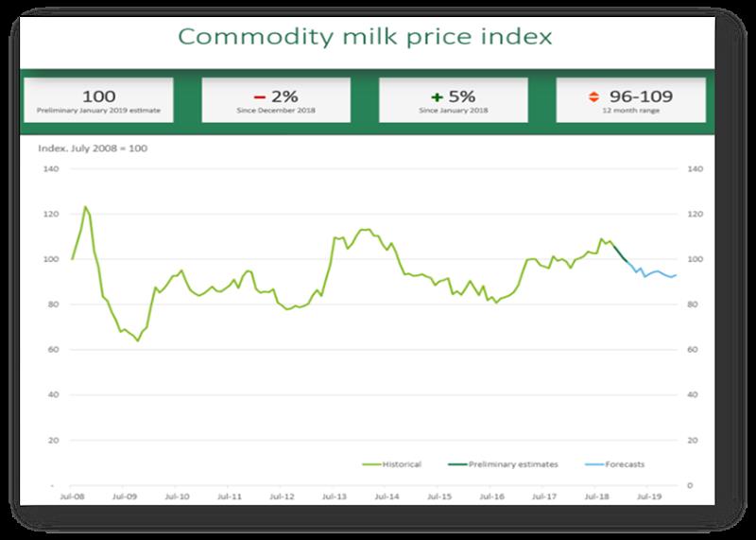The width and height of the screenshot is (756, 540).
Task: Click the Commodity milk price index title
Action: coord(366,38)
